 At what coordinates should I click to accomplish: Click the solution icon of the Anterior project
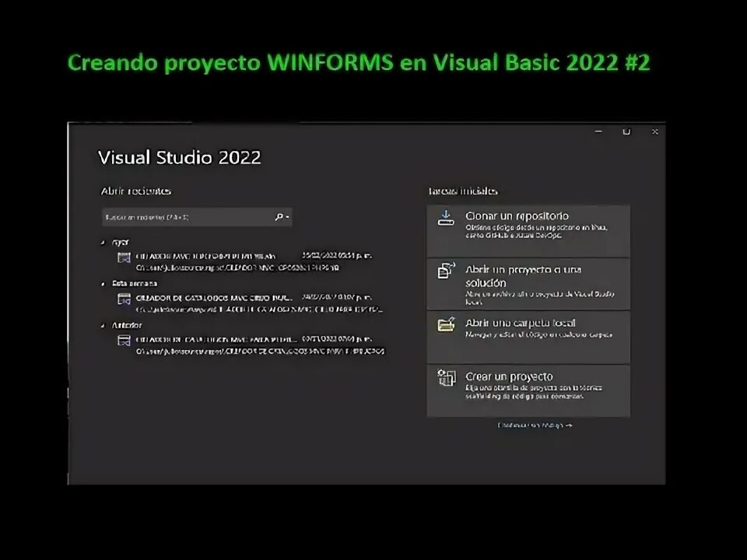(124, 341)
